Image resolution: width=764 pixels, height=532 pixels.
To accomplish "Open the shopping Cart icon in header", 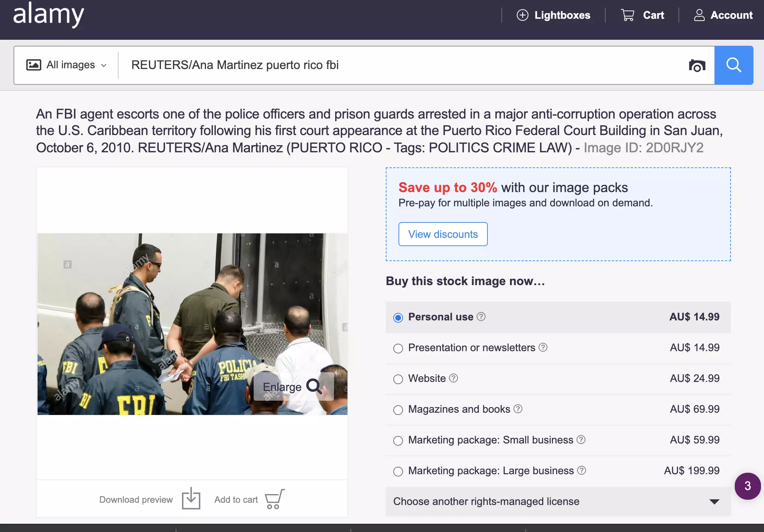I will point(627,15).
